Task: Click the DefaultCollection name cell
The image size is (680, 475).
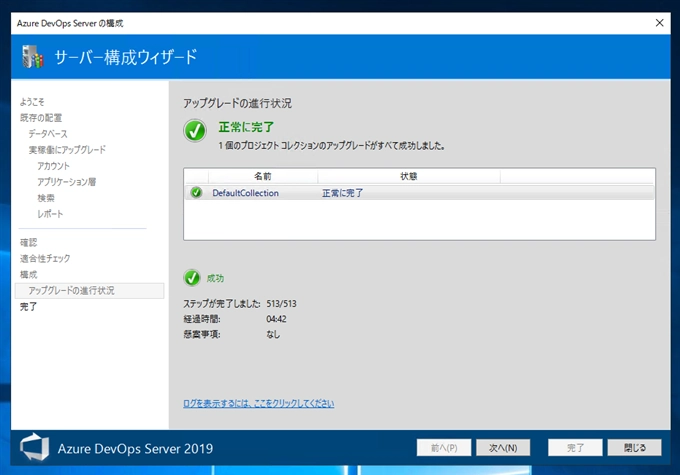Action: [x=245, y=193]
